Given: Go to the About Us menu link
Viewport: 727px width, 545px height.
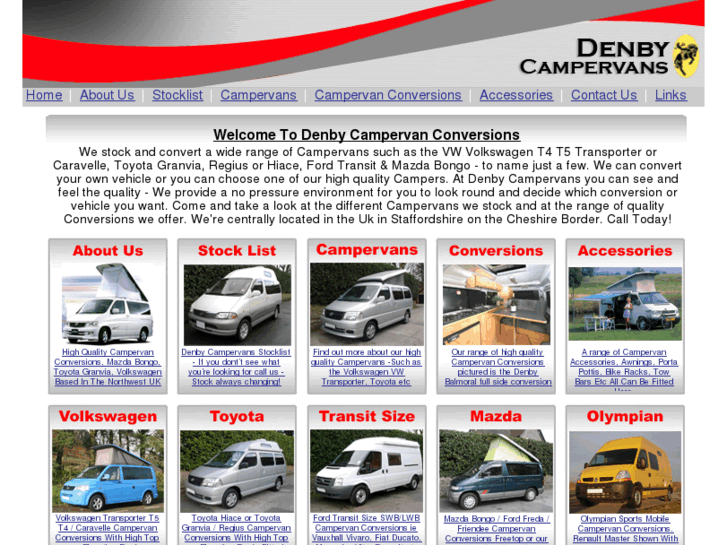Looking at the screenshot, I should pos(107,95).
